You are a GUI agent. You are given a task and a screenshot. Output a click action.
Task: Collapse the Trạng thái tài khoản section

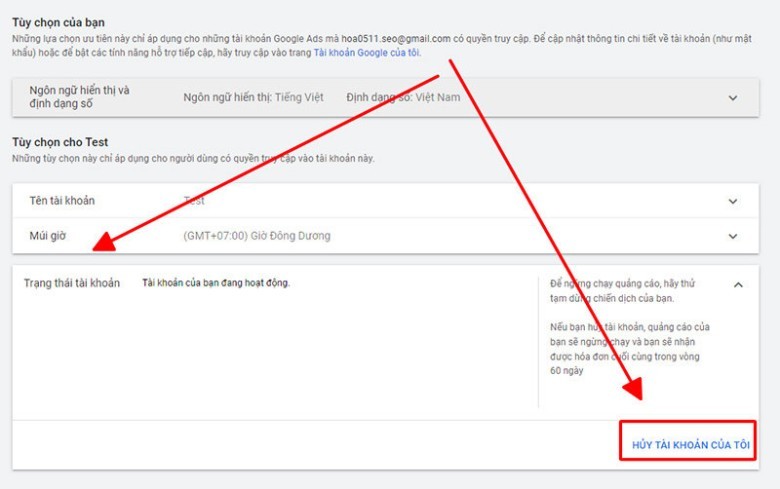(738, 285)
